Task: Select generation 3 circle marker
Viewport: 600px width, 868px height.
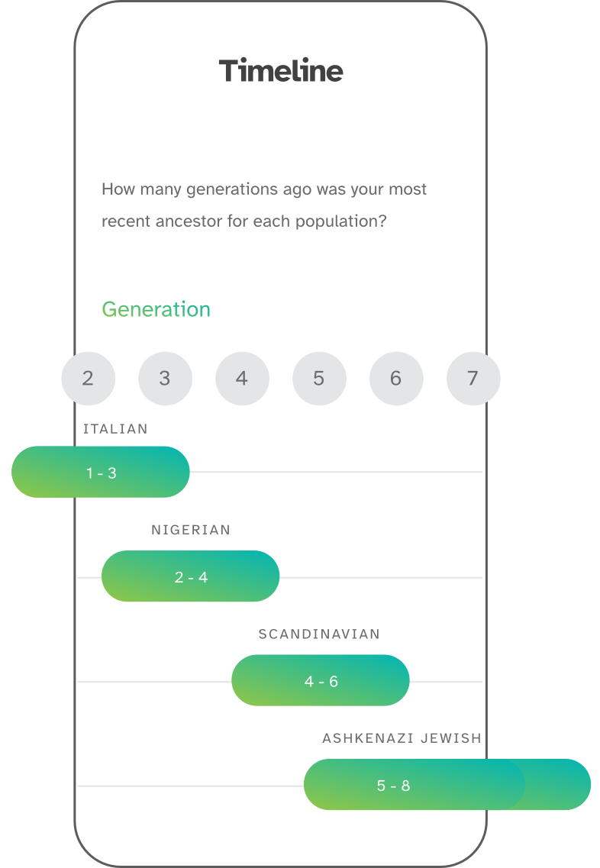Action: click(165, 378)
